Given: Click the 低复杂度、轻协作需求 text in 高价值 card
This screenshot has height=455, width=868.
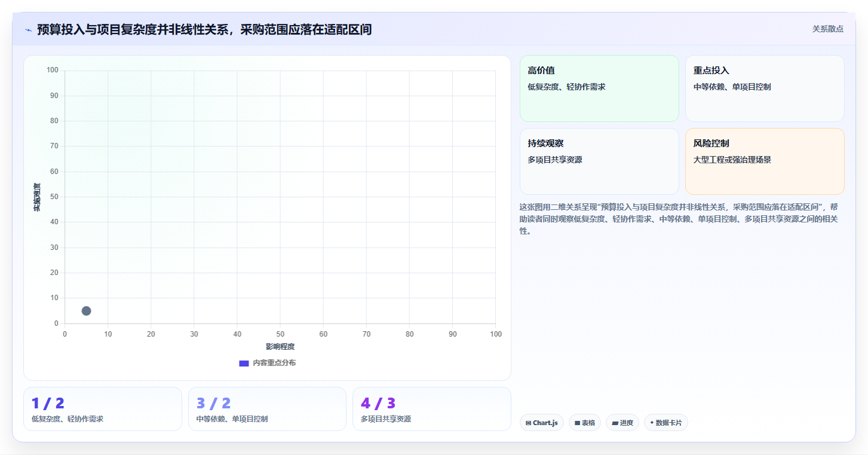Looking at the screenshot, I should click(x=567, y=87).
